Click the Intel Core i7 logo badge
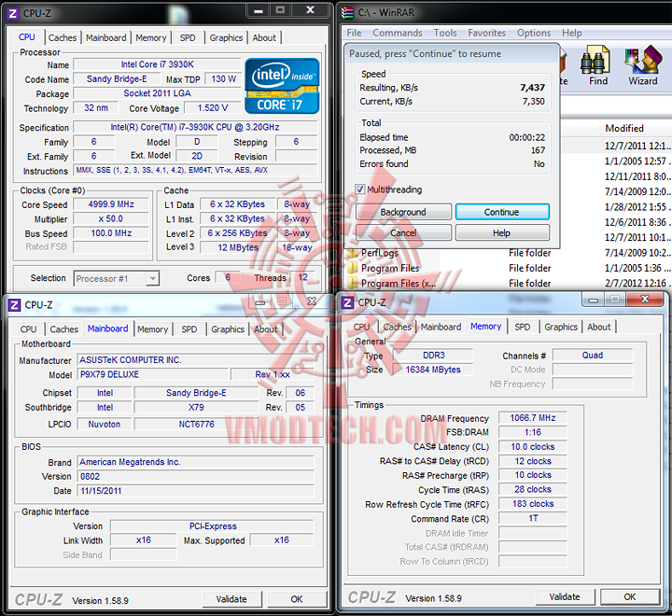Image resolution: width=672 pixels, height=616 pixels. tap(282, 86)
